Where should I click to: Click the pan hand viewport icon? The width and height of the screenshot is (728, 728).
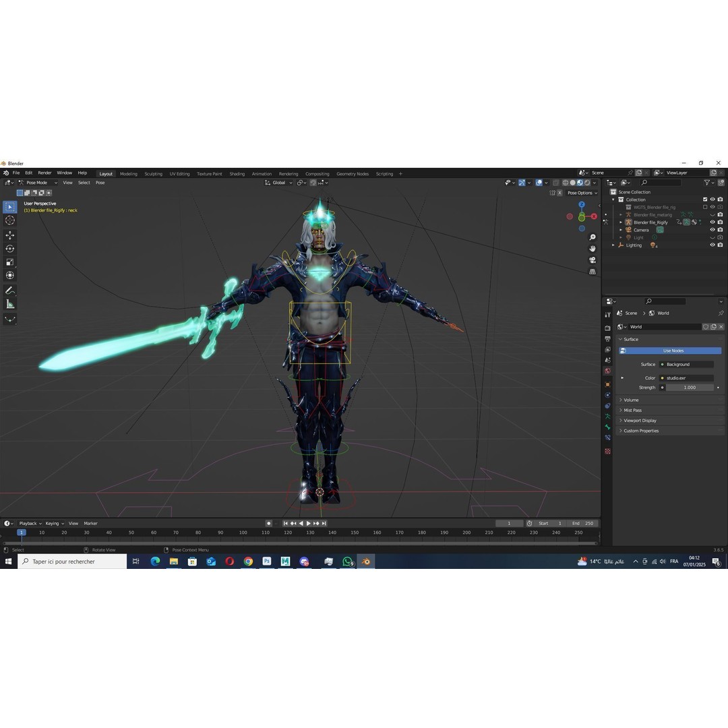593,249
